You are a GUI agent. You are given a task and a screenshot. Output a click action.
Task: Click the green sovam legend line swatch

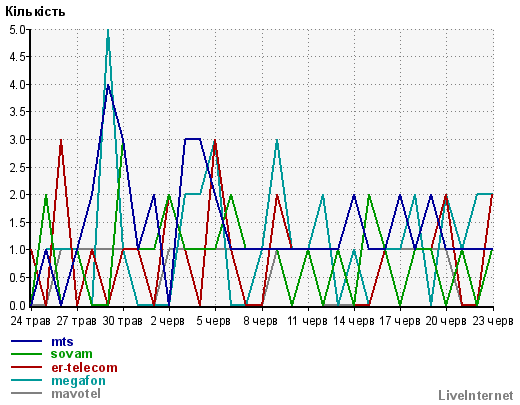[x=26, y=354]
